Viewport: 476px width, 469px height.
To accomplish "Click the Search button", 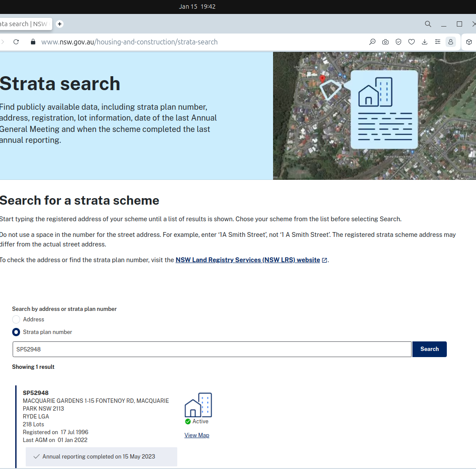I will [429, 349].
